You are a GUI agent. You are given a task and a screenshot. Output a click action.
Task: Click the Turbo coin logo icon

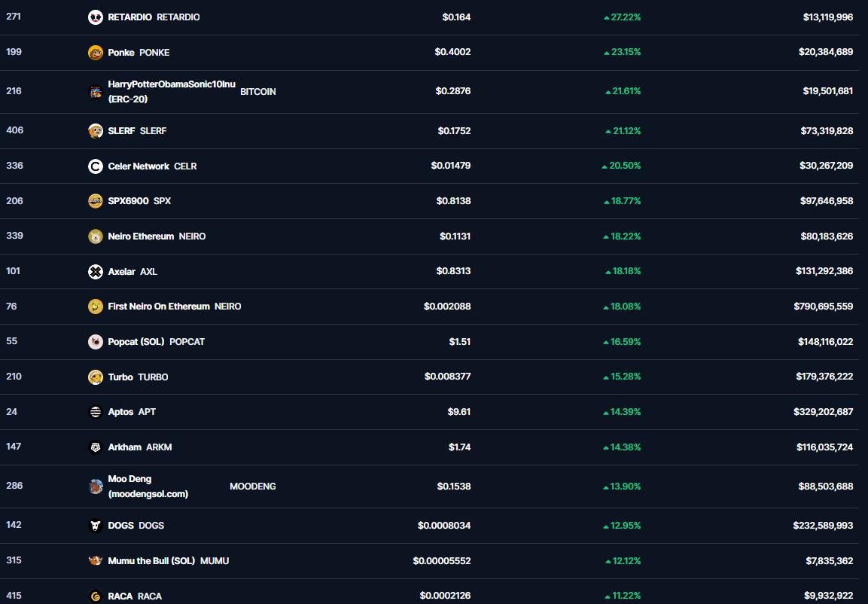coord(96,377)
